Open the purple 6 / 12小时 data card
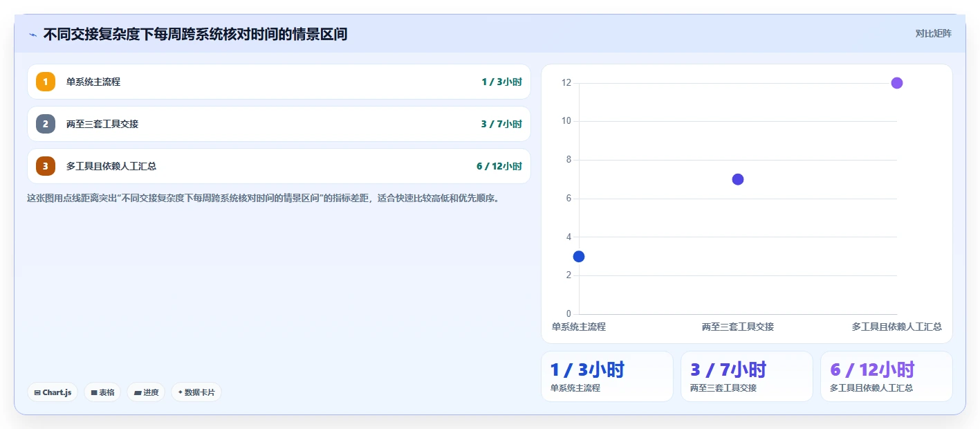 pos(887,376)
